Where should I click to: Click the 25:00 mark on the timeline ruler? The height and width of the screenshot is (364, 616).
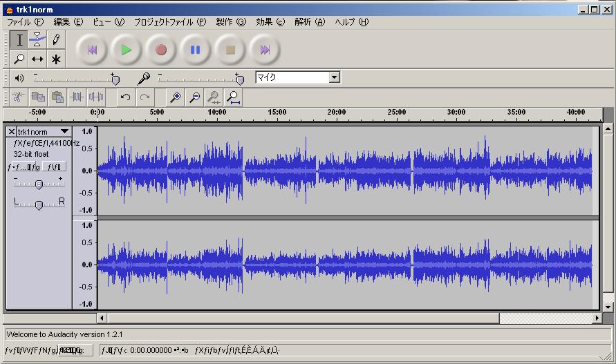[x=397, y=113]
